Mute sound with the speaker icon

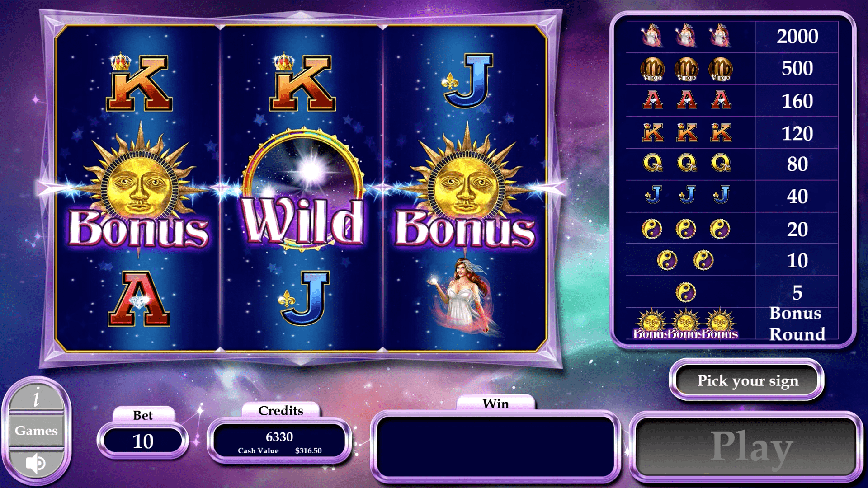(36, 463)
